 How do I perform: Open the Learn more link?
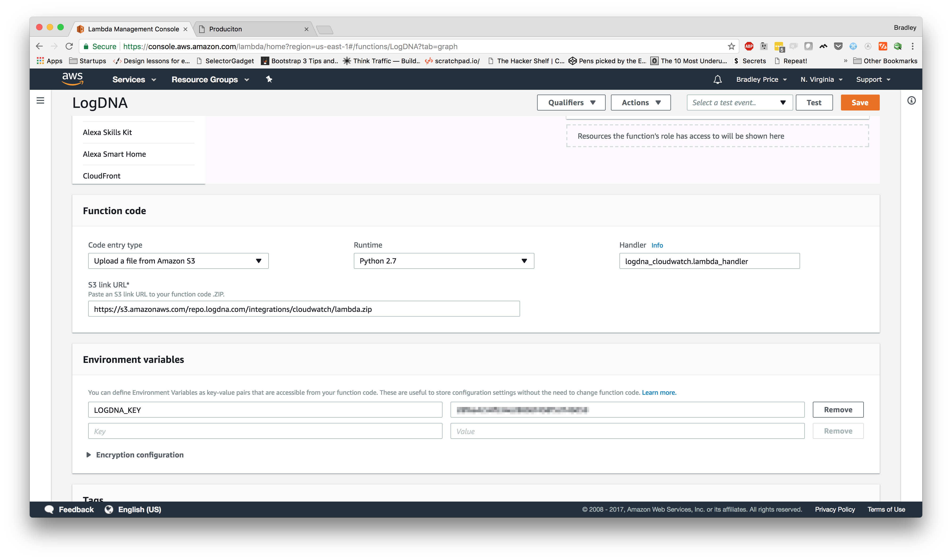pos(659,393)
